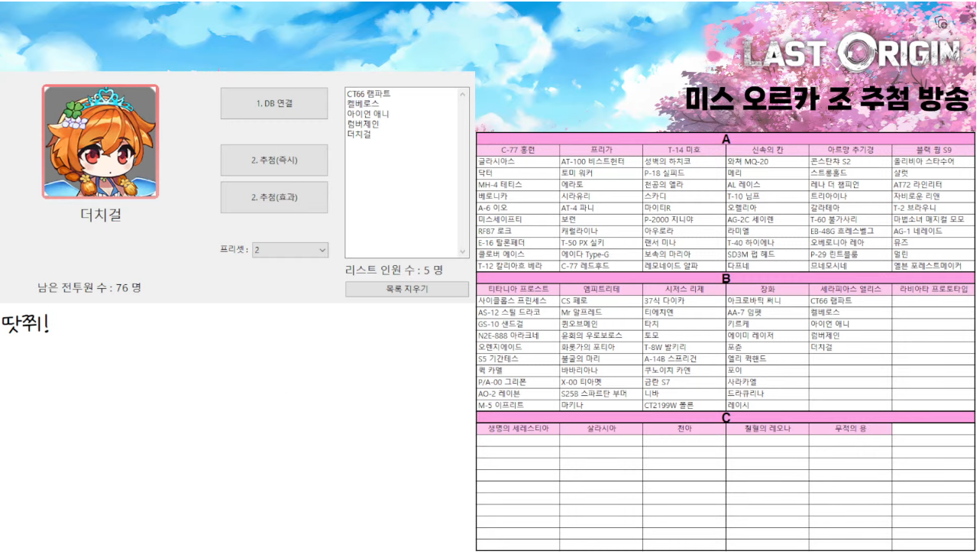Click the '37식 다이카' cell

pos(684,301)
